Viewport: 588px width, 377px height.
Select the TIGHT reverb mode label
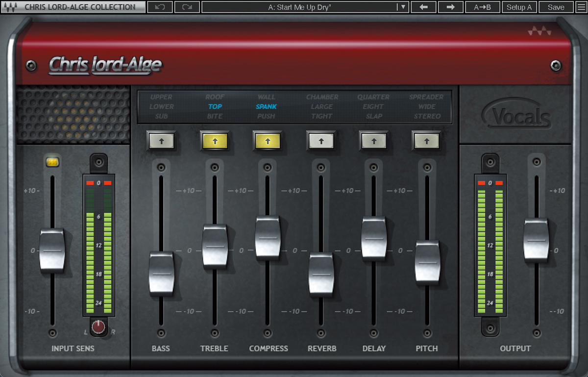tap(322, 116)
